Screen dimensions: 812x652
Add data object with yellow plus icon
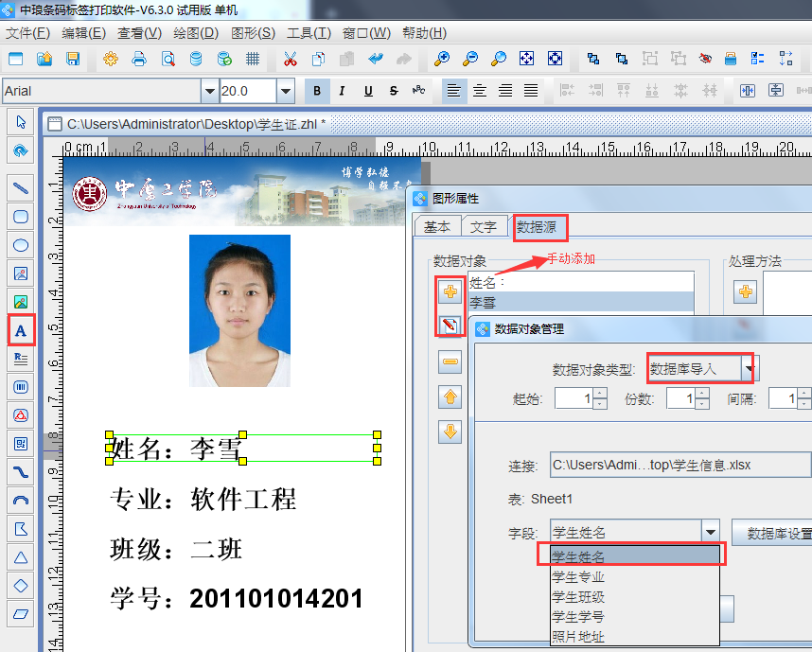click(451, 292)
